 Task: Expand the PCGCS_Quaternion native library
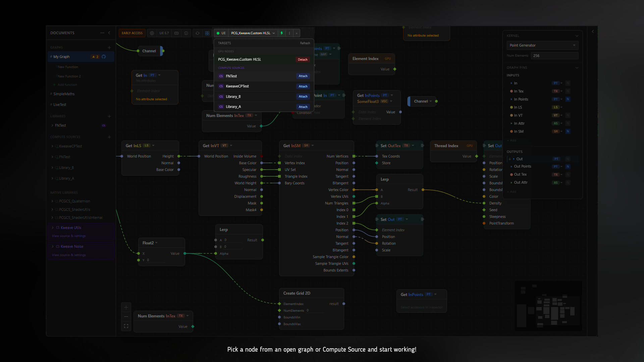click(52, 201)
